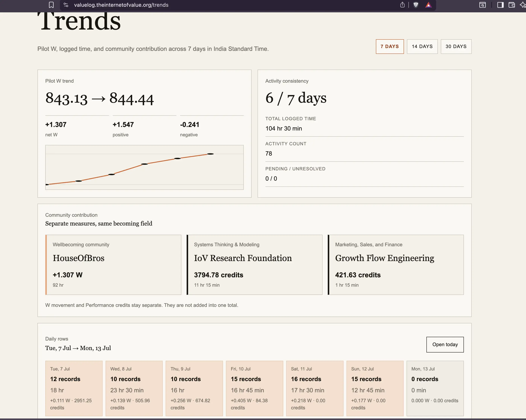Click the activity count value '78'

click(269, 154)
